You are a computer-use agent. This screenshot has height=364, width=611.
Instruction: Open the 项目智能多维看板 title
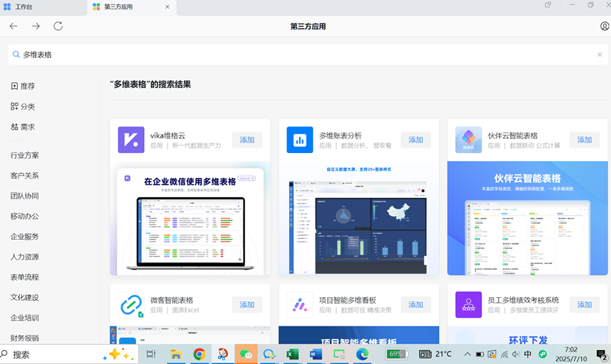coord(348,300)
